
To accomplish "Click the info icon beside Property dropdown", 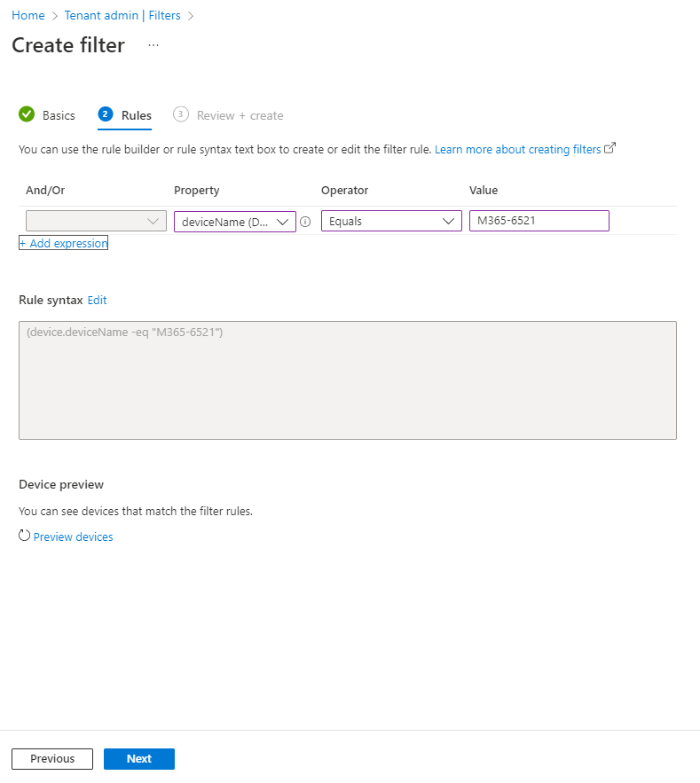I will click(305, 222).
